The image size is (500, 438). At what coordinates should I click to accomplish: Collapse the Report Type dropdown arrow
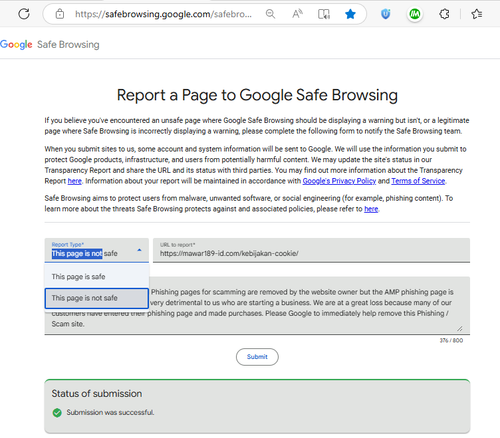(139, 250)
